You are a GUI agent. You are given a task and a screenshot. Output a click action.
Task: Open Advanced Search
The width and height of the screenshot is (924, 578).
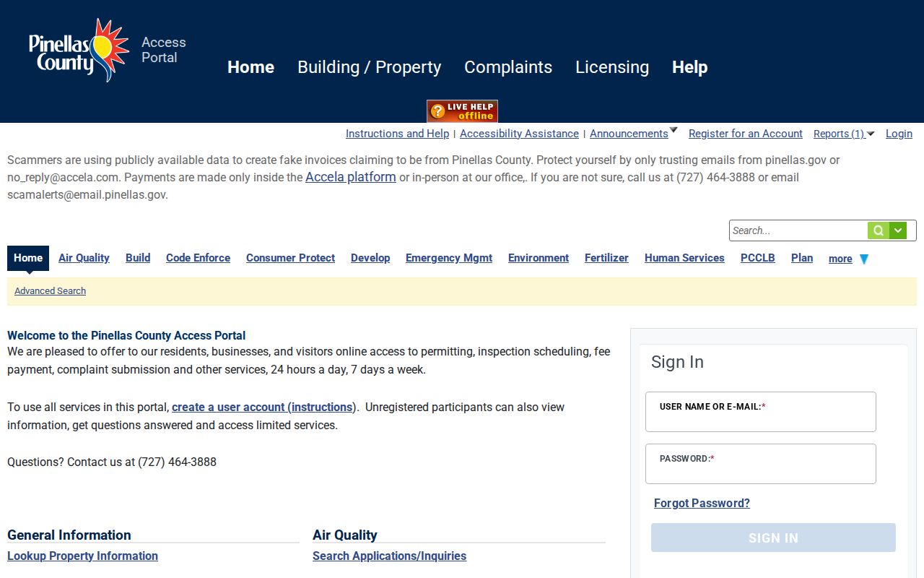(x=50, y=291)
